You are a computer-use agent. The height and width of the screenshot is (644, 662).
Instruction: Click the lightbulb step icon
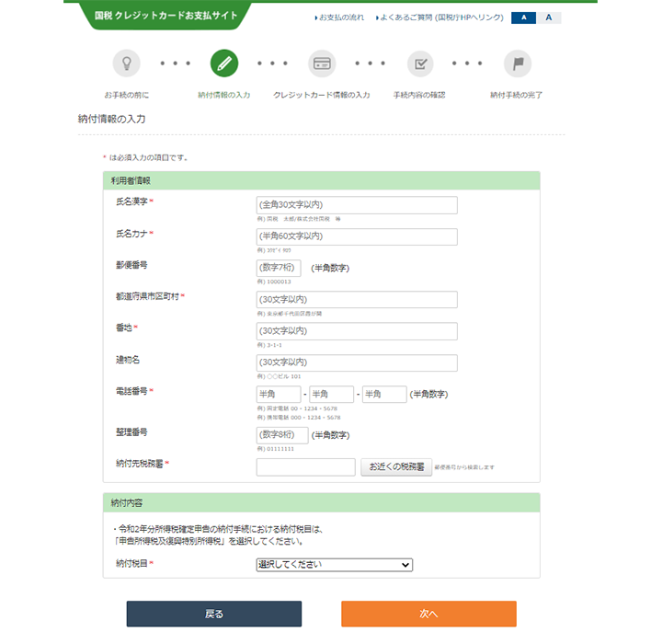[127, 63]
